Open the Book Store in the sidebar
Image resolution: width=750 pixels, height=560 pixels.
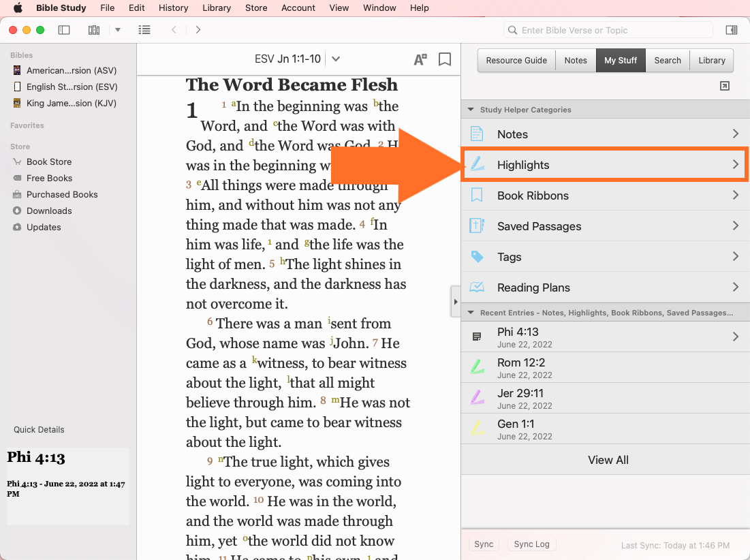pyautogui.click(x=48, y=161)
